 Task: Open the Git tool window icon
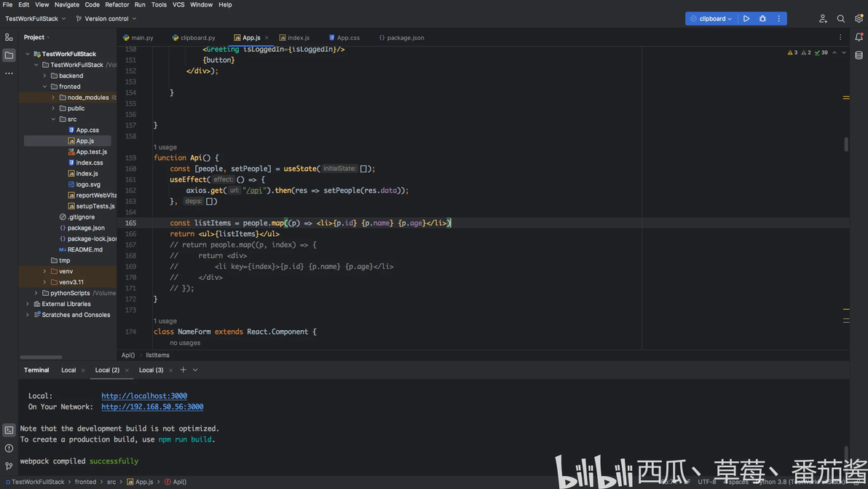(x=9, y=466)
